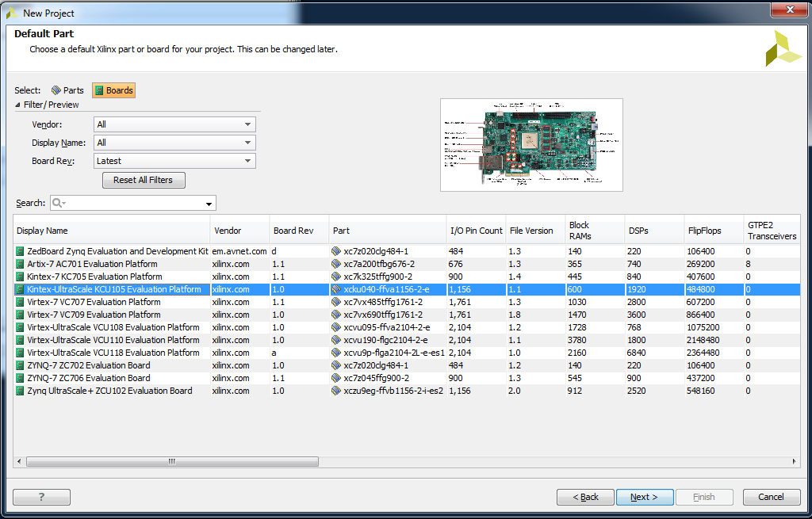Open the Vendor dropdown
This screenshot has width=812, height=519.
(174, 124)
